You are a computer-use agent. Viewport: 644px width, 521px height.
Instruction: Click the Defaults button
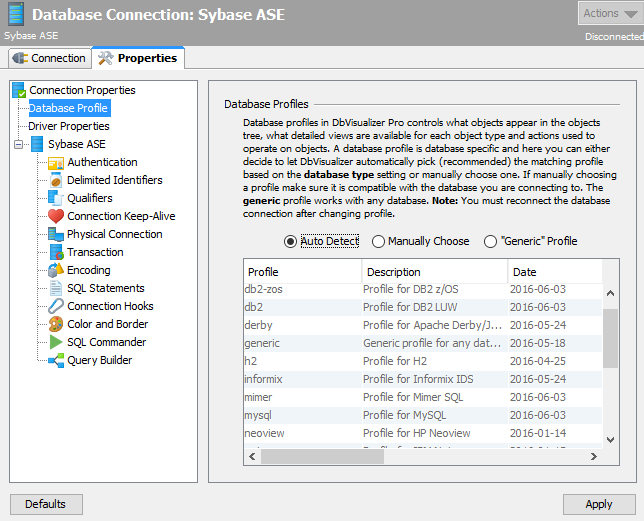point(45,504)
